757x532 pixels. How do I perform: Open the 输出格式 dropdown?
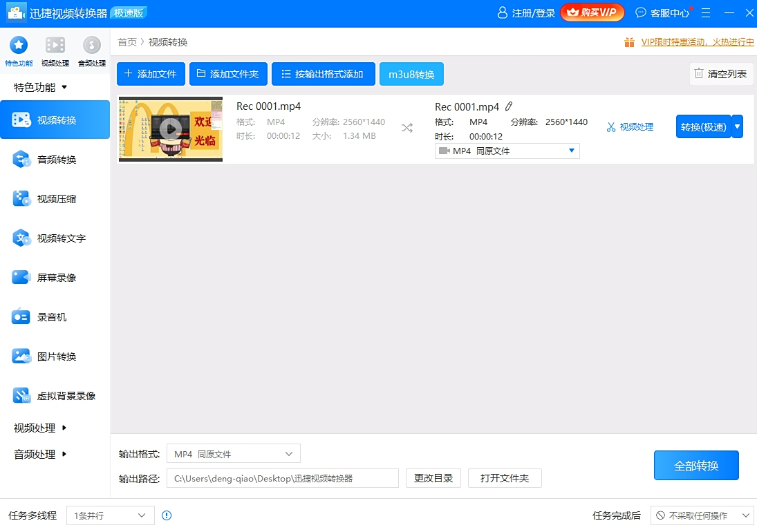(x=234, y=453)
